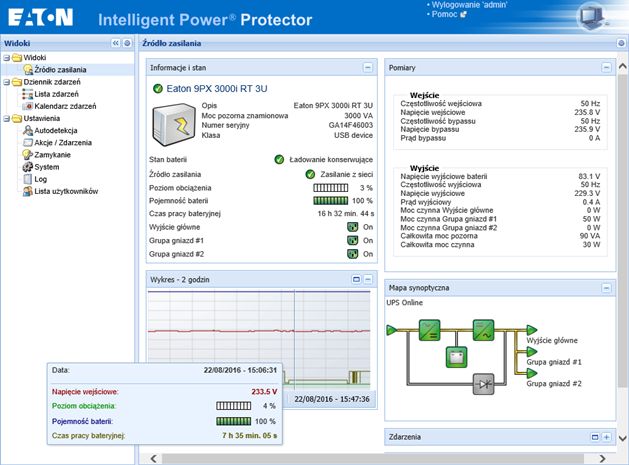Viewport: 629px width, 465px height.
Task: Click the Wyjście główne outlet On icon
Action: (x=352, y=227)
